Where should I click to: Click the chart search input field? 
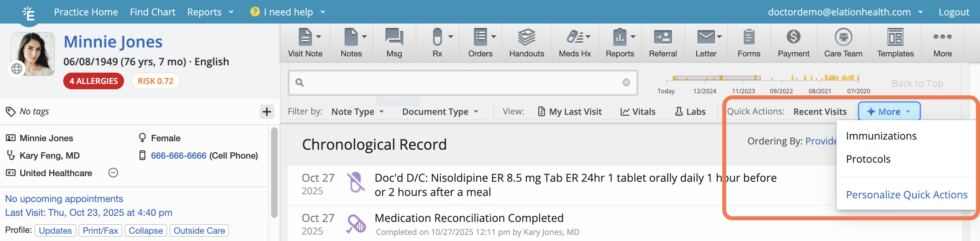coord(462,83)
